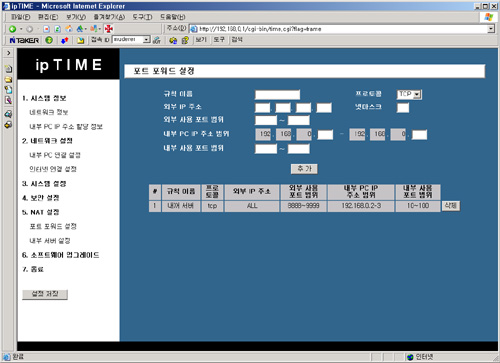This screenshot has height=363, width=500.
Task: Click the 규칙 이름 rule name field
Action: pos(277,95)
